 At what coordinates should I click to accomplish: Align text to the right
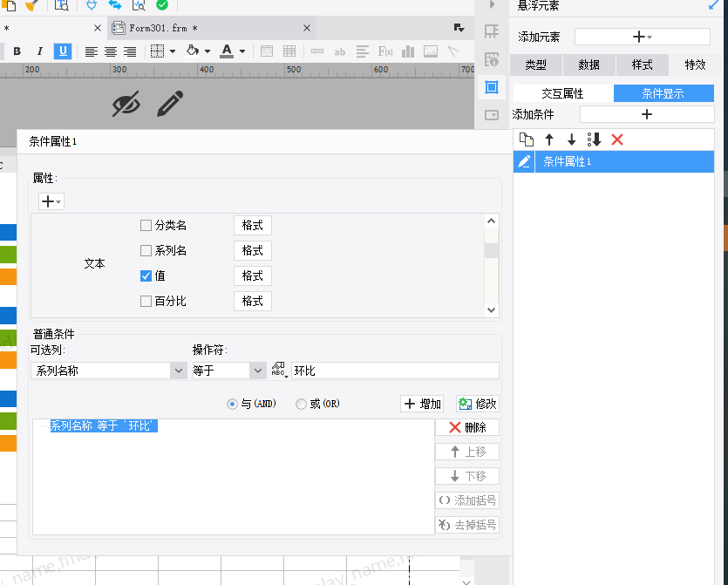(x=130, y=51)
